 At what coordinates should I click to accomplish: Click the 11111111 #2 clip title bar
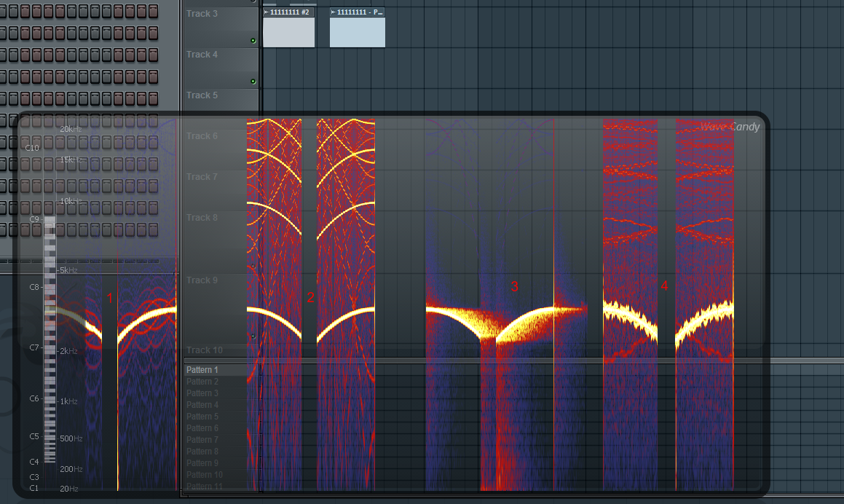[288, 12]
